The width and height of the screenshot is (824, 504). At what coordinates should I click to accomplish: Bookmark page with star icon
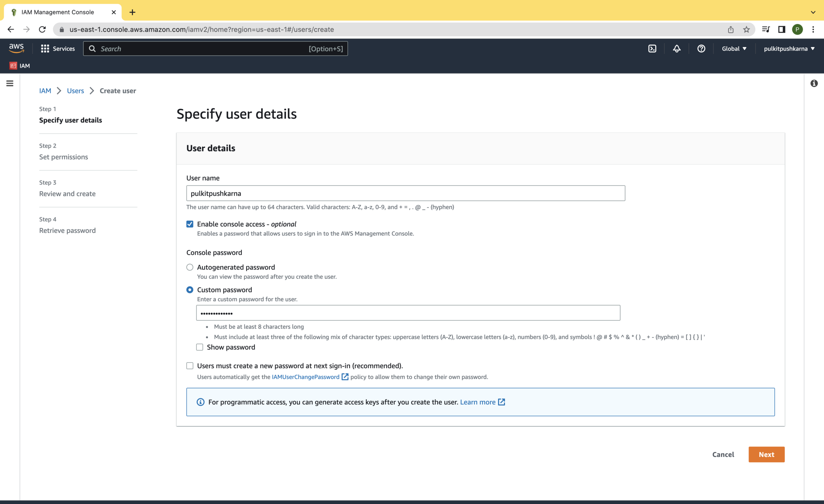coord(746,29)
